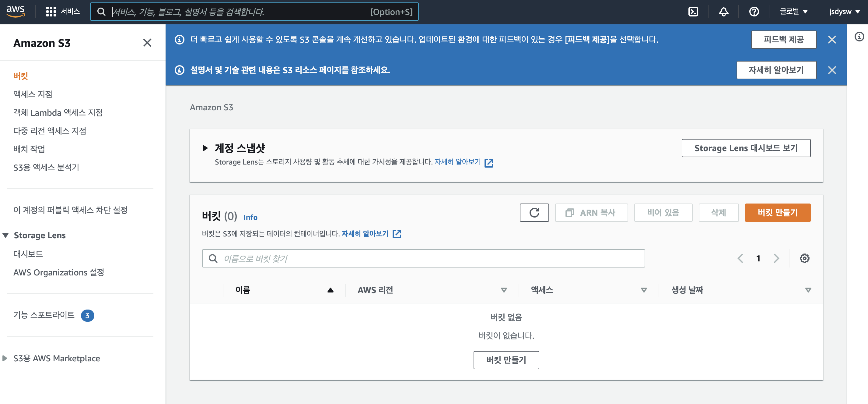The image size is (868, 404).
Task: Collapse the Storage Lens sidebar group
Action: click(6, 235)
